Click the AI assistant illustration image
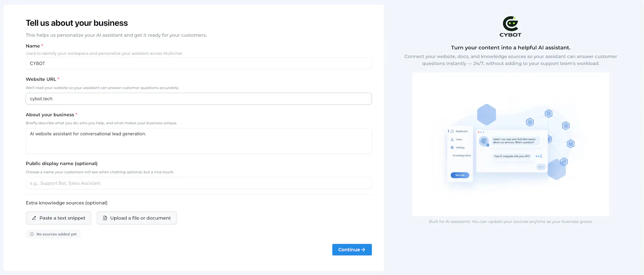Viewport: 644px width, 275px height. (x=510, y=144)
